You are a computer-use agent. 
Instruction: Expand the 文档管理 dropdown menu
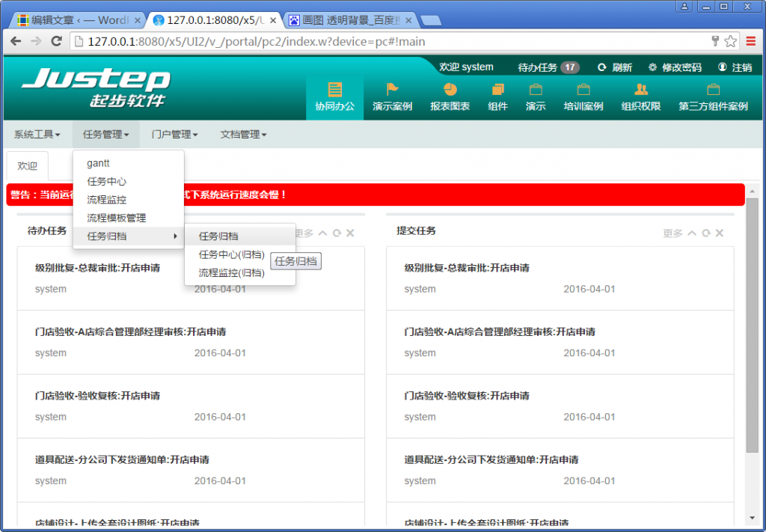(243, 135)
